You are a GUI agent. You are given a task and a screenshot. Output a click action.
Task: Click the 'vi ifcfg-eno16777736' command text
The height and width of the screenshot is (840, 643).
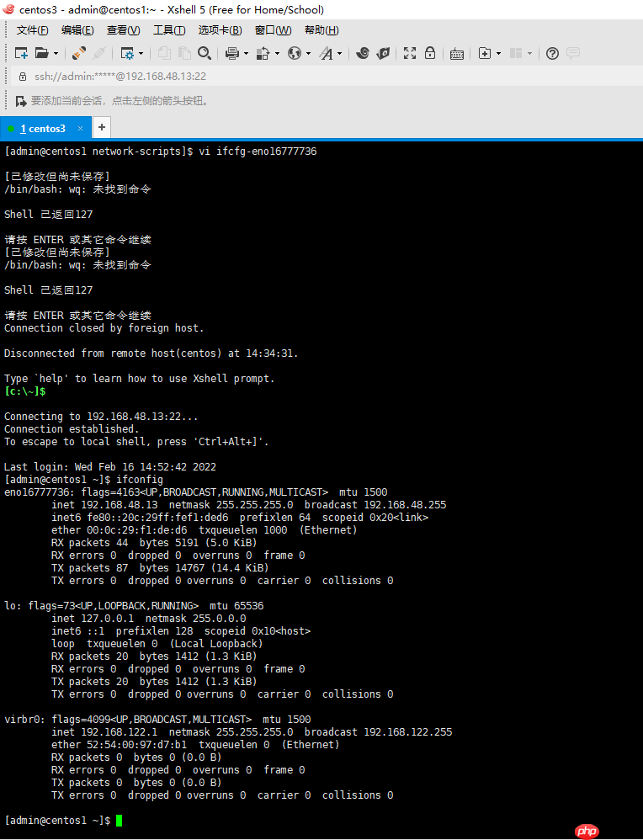coord(258,152)
